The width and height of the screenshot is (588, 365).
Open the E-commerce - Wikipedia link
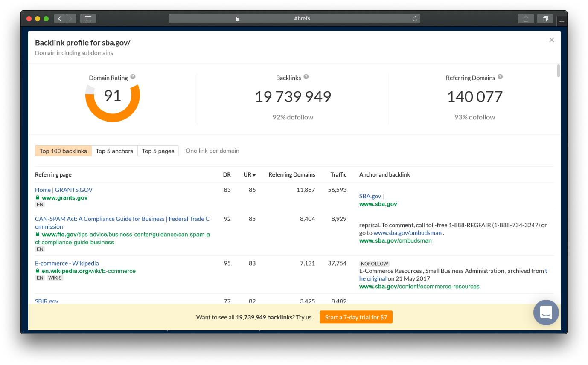coord(67,264)
